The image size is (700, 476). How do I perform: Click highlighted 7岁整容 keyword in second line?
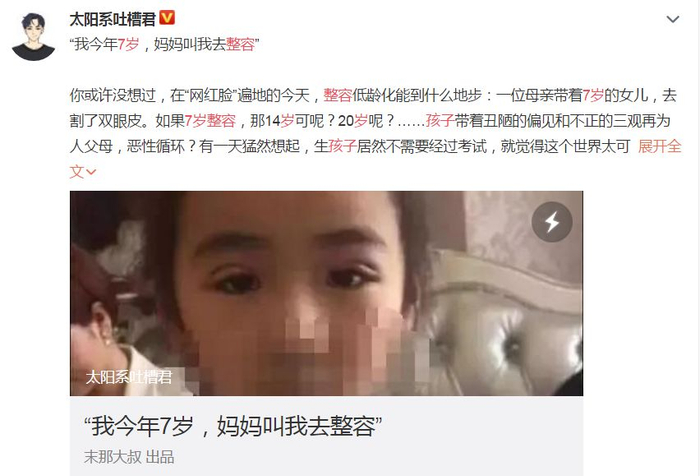(x=210, y=121)
